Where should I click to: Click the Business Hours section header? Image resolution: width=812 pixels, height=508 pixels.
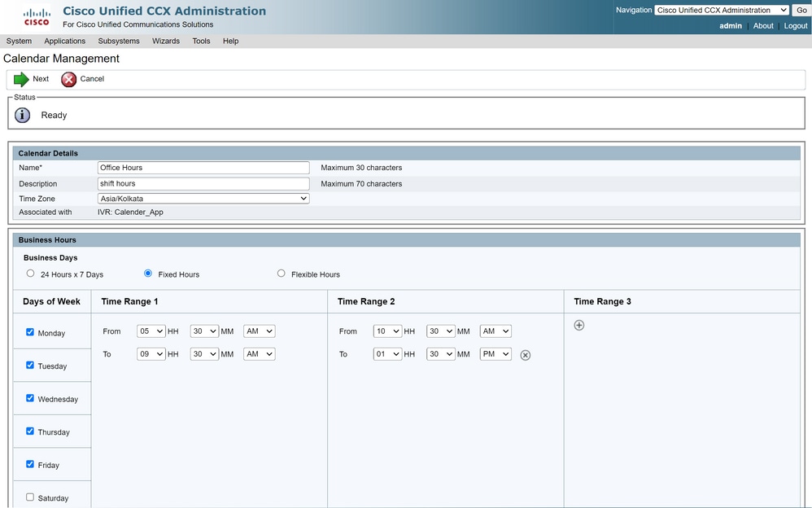[47, 240]
